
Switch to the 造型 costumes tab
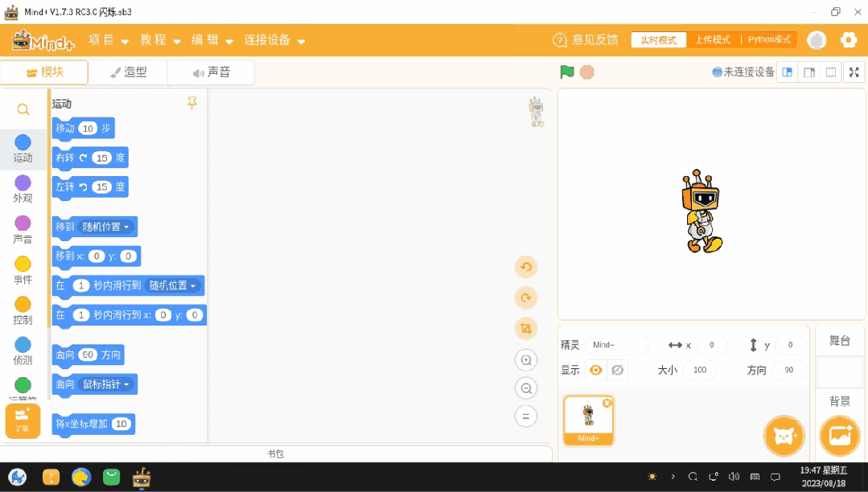click(x=128, y=72)
